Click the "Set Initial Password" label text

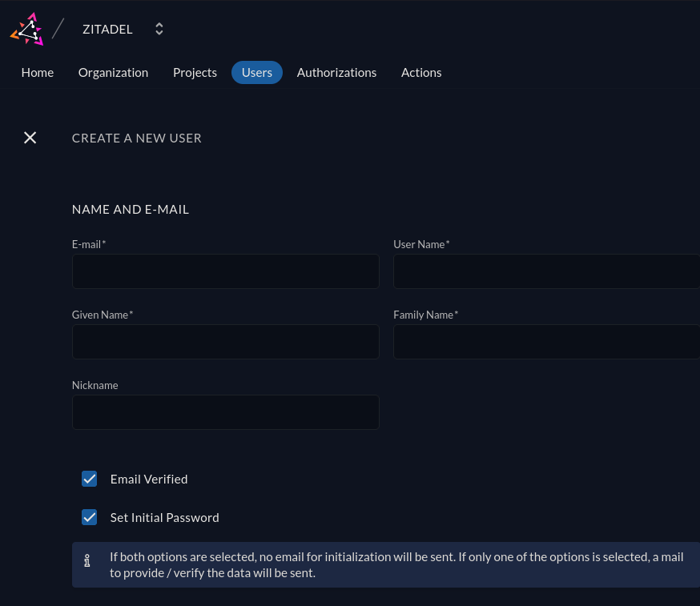click(x=164, y=517)
